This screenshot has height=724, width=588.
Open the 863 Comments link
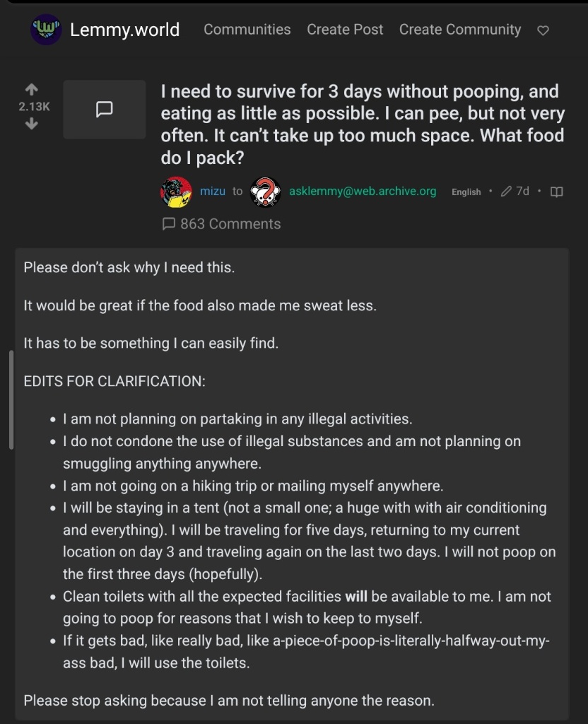click(x=230, y=224)
